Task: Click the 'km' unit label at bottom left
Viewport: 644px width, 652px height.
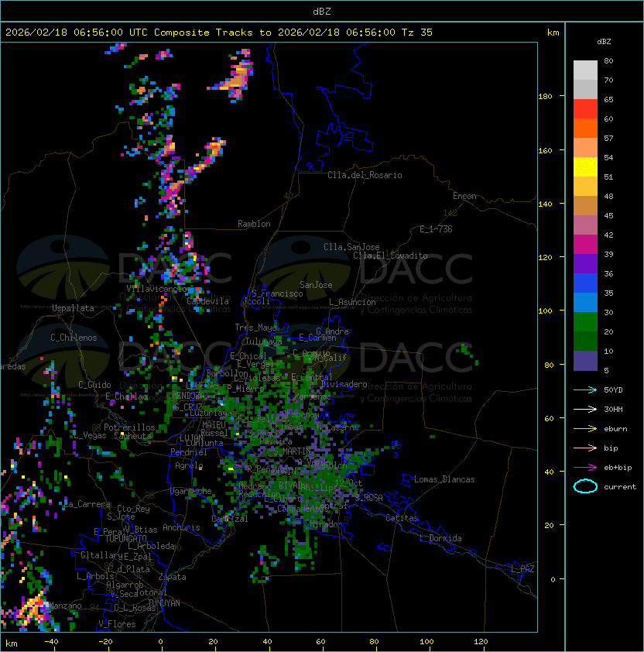Action: [12, 644]
